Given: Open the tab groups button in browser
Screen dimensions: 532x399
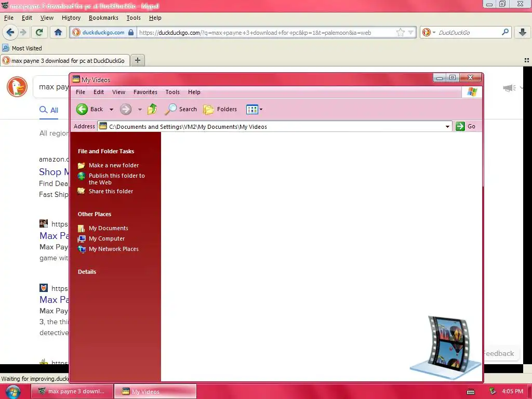Looking at the screenshot, I should (x=527, y=60).
